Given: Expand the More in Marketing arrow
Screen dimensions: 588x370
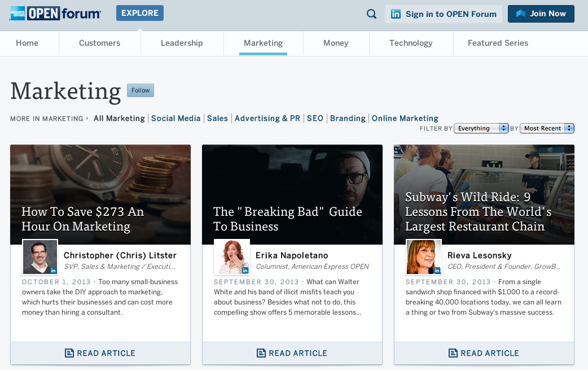Looking at the screenshot, I should point(87,118).
